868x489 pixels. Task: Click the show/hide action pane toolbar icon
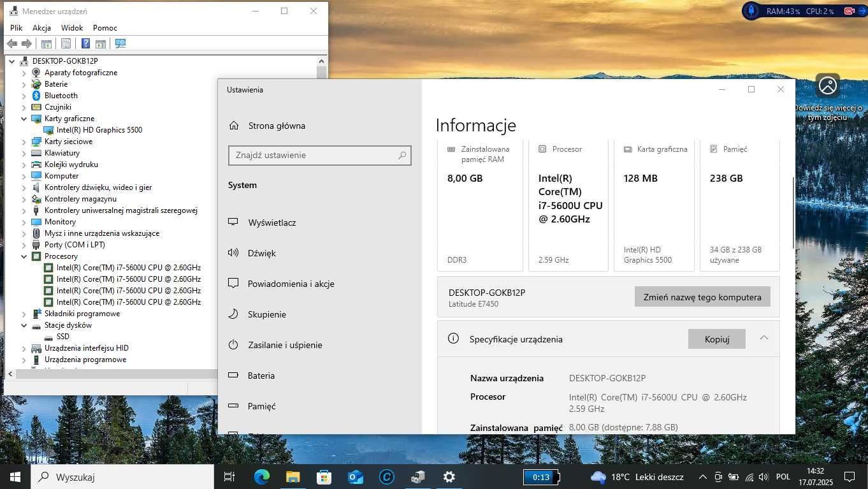(x=100, y=43)
